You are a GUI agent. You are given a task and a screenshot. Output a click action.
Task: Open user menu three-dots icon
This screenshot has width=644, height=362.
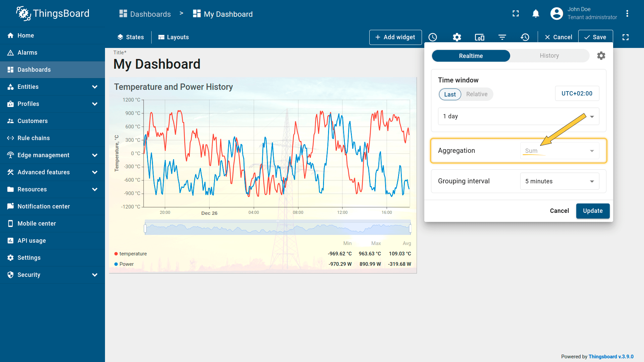point(627,13)
